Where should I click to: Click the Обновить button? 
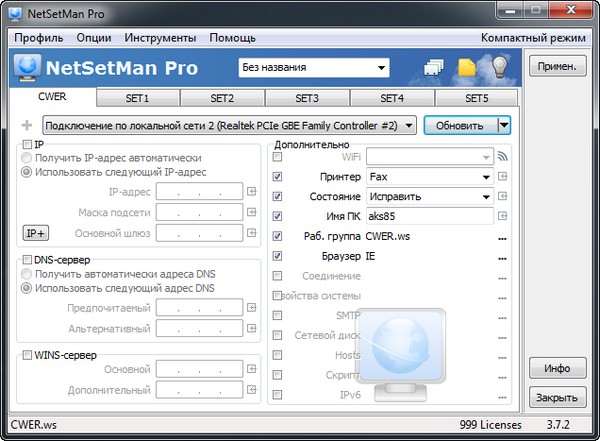point(461,125)
